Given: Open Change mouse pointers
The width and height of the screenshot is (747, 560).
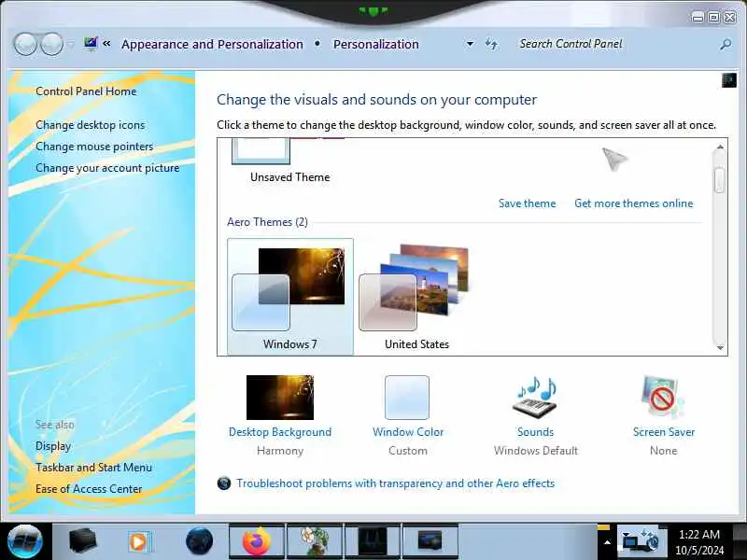Looking at the screenshot, I should pos(94,147).
